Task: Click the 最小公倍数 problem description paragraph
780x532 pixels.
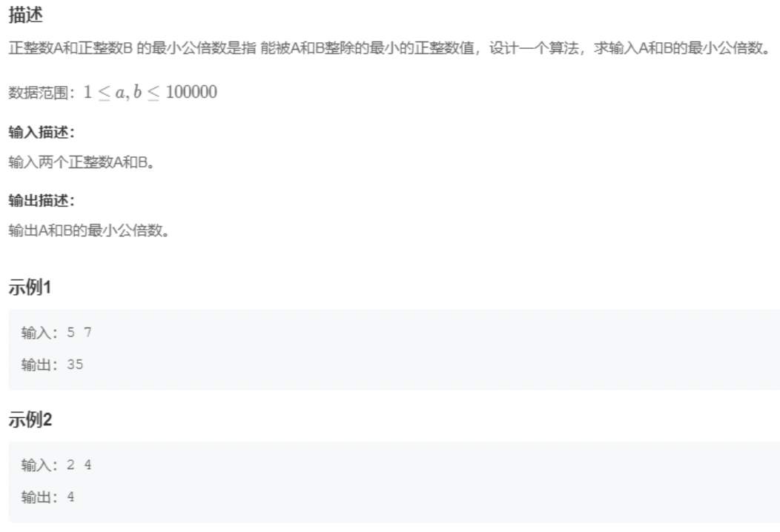Action: point(389,48)
